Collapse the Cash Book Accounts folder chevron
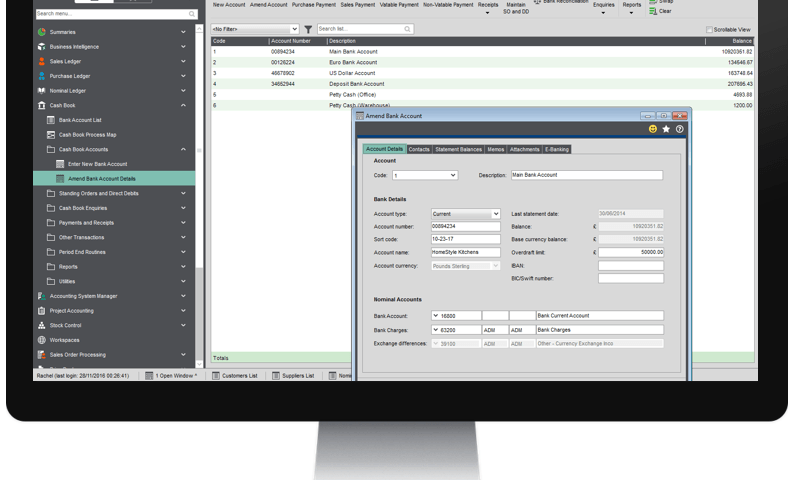 tap(183, 150)
